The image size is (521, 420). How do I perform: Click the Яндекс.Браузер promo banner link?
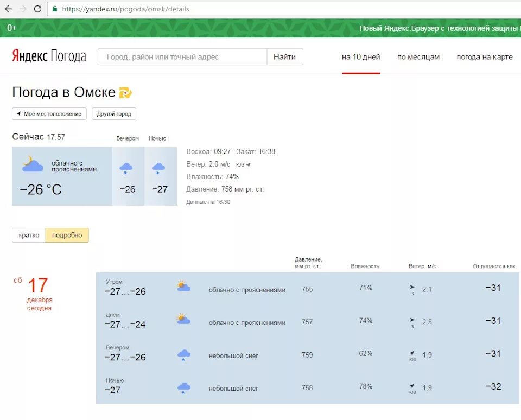pos(440,28)
